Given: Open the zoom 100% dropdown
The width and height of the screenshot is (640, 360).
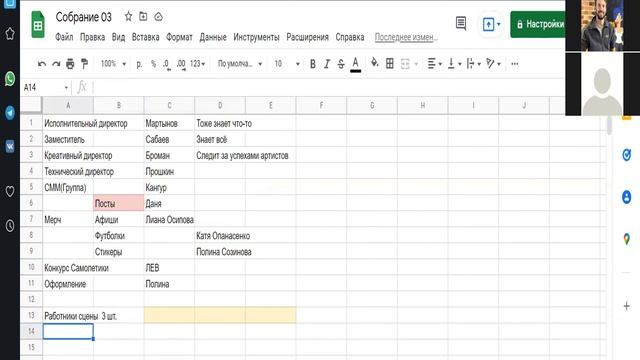Looking at the screenshot, I should [x=113, y=64].
